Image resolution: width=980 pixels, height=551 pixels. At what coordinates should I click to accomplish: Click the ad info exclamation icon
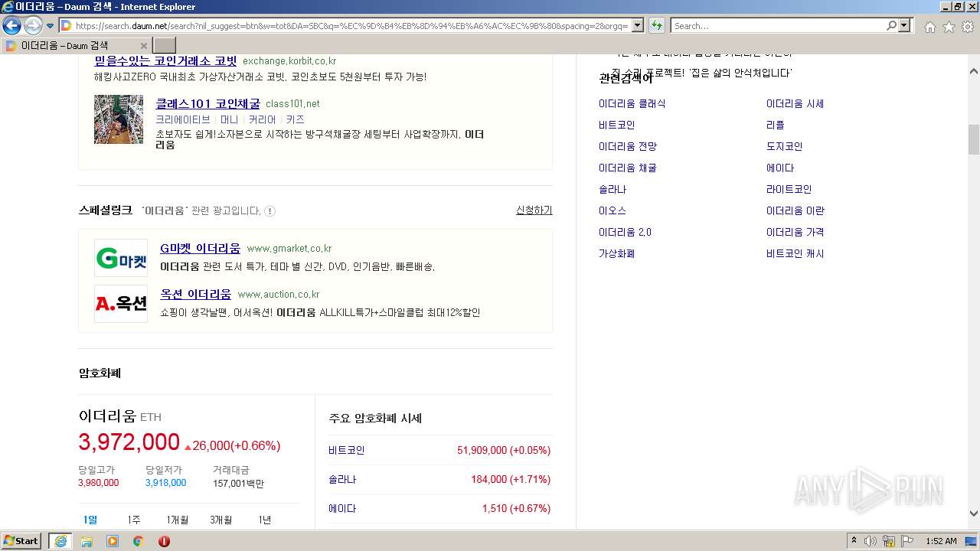click(270, 210)
